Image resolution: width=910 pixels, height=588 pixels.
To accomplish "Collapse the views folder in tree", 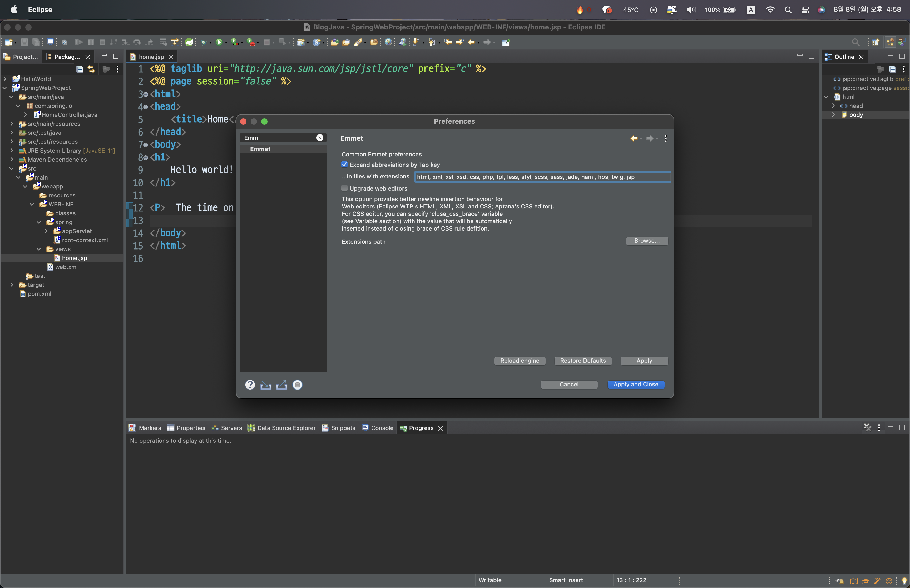I will pos(39,249).
